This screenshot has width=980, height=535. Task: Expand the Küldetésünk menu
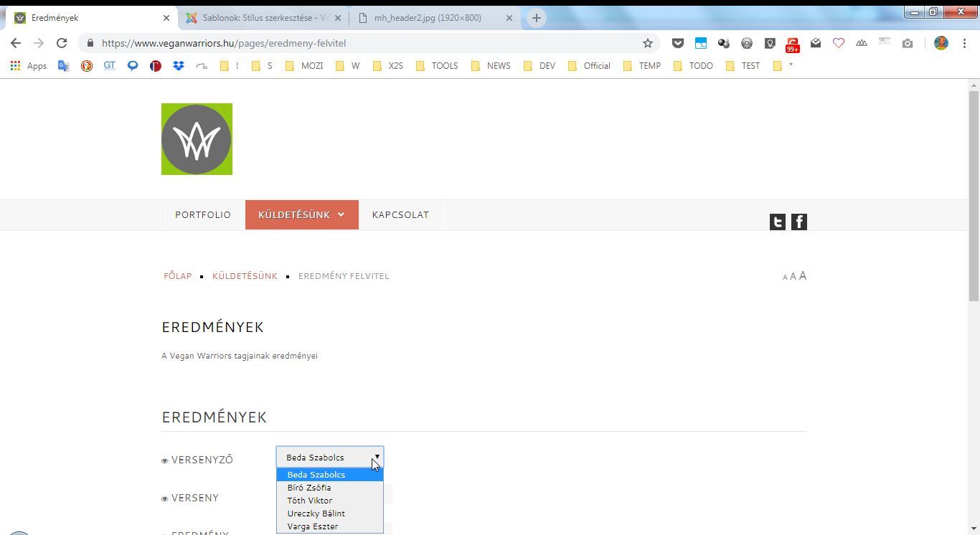(x=301, y=214)
